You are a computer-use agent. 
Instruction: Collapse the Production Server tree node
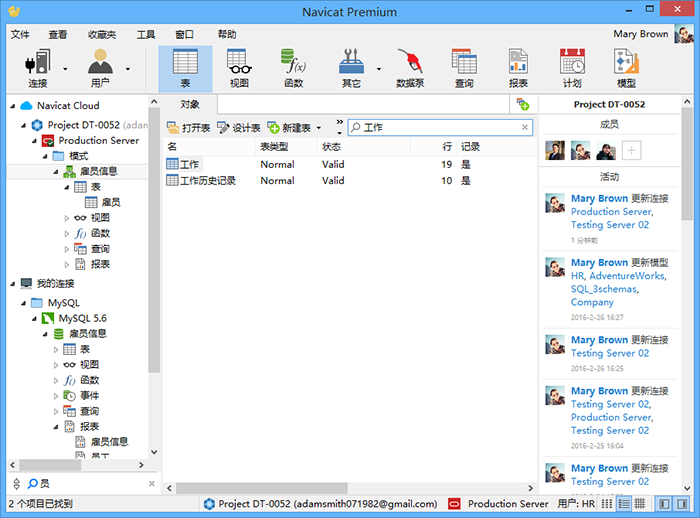pos(34,141)
